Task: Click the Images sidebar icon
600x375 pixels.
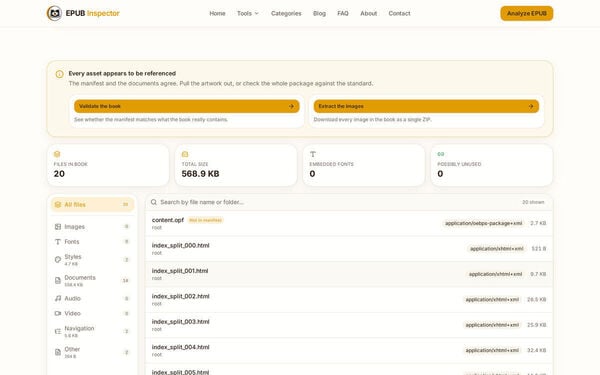Action: (x=58, y=227)
